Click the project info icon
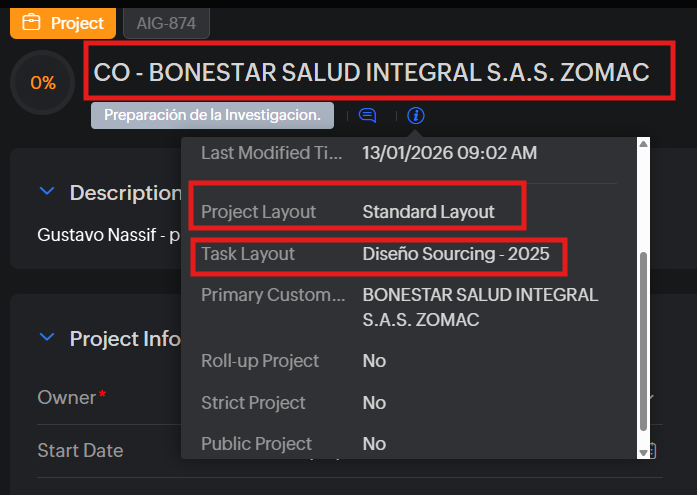 416,116
